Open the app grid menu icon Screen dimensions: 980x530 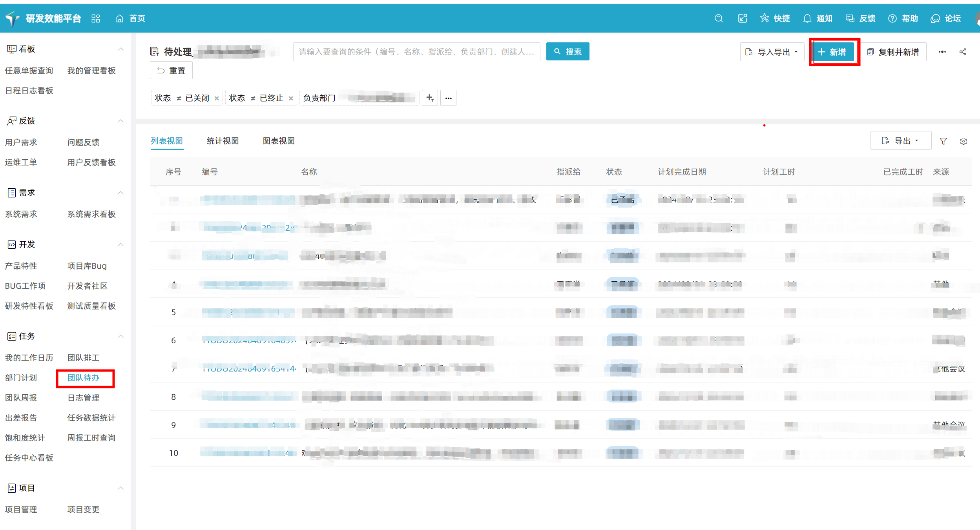click(96, 18)
